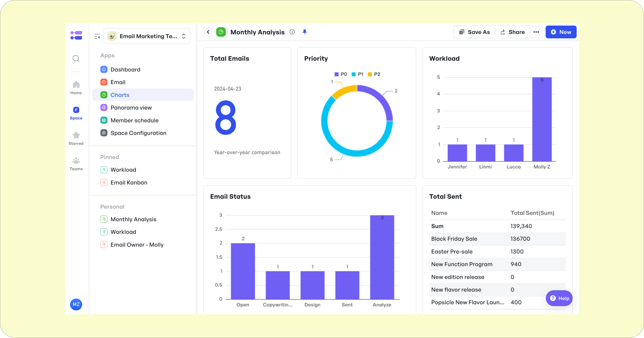
Task: Open Monthly Analysis under Personal
Action: point(143,219)
